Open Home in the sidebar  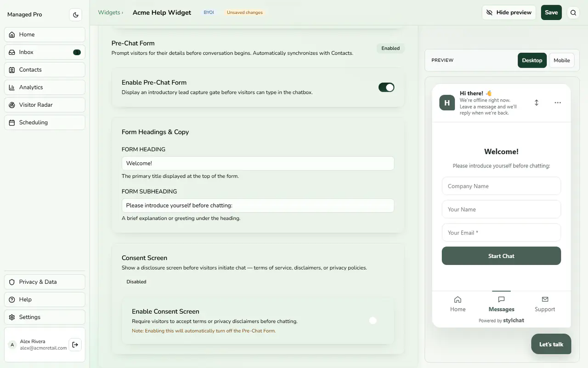click(x=45, y=34)
